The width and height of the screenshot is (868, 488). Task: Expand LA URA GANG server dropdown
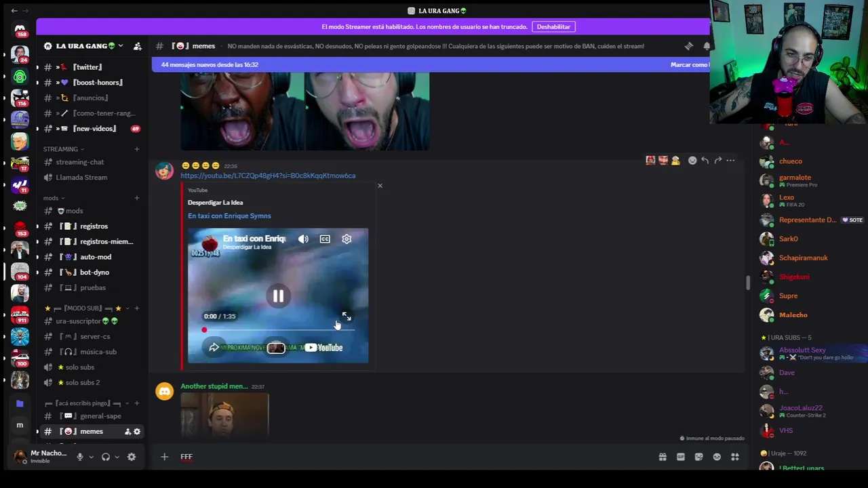120,46
